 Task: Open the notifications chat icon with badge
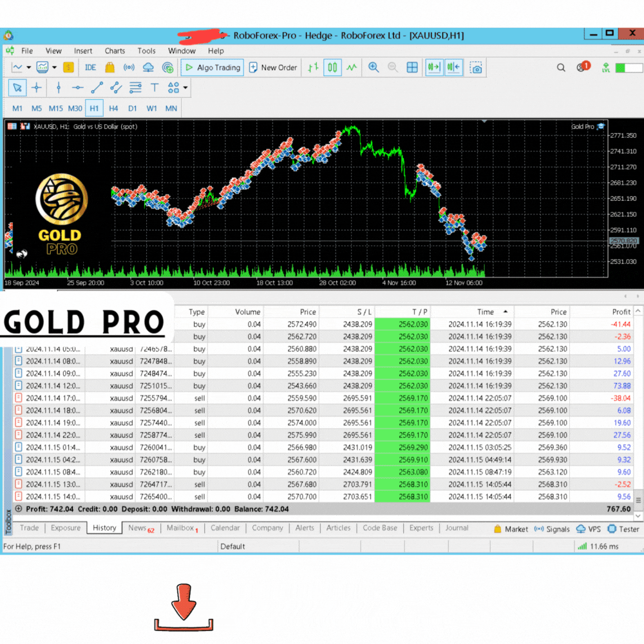pyautogui.click(x=583, y=67)
